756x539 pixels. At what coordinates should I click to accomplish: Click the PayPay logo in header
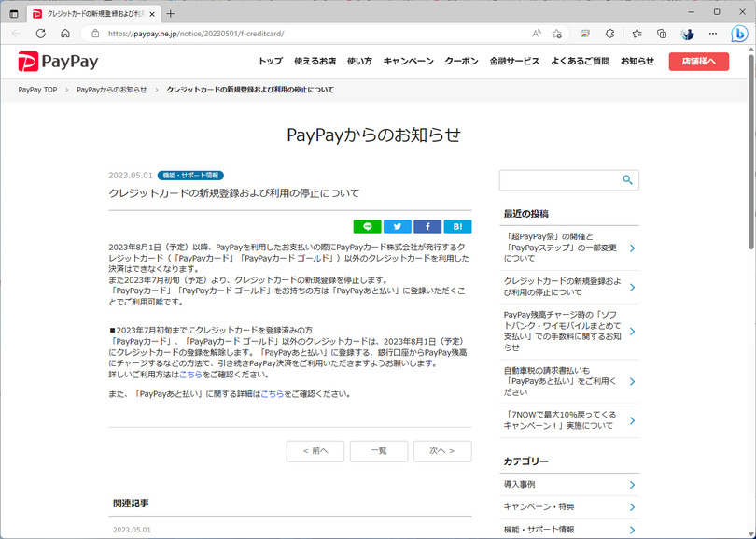[58, 62]
